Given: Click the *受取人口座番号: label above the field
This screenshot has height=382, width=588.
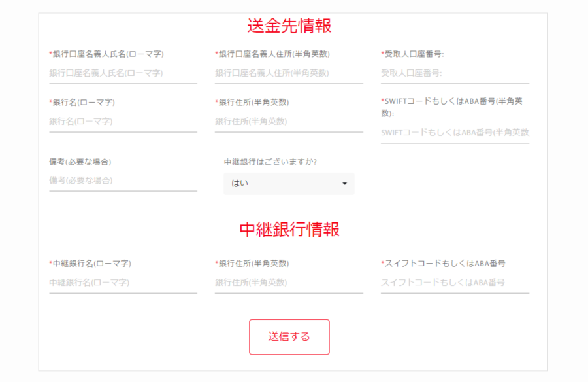Looking at the screenshot, I should [412, 54].
